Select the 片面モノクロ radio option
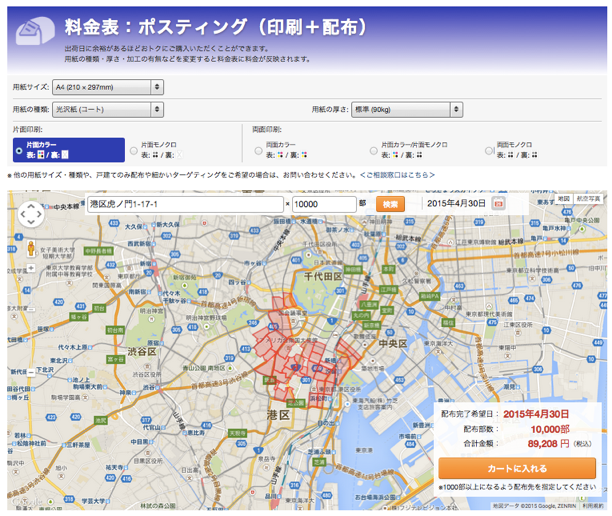Viewport: 612px width, 516px height. pos(134,151)
